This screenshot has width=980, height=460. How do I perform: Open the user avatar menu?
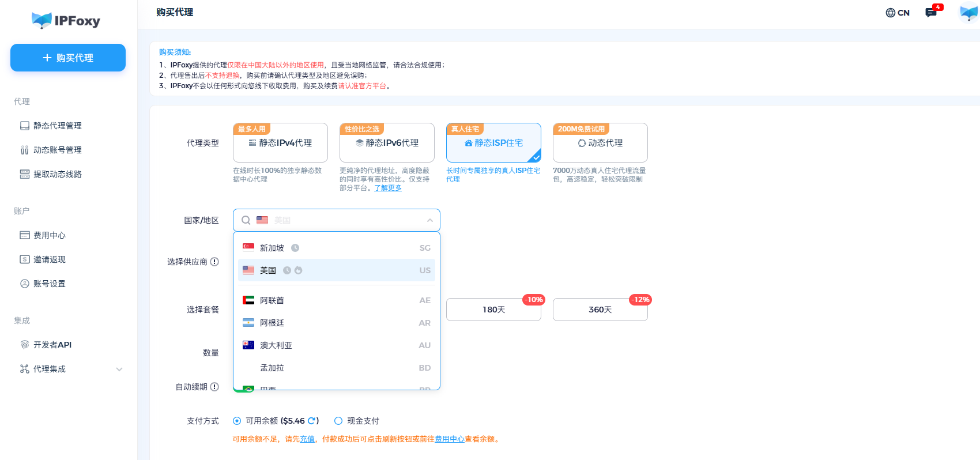968,12
